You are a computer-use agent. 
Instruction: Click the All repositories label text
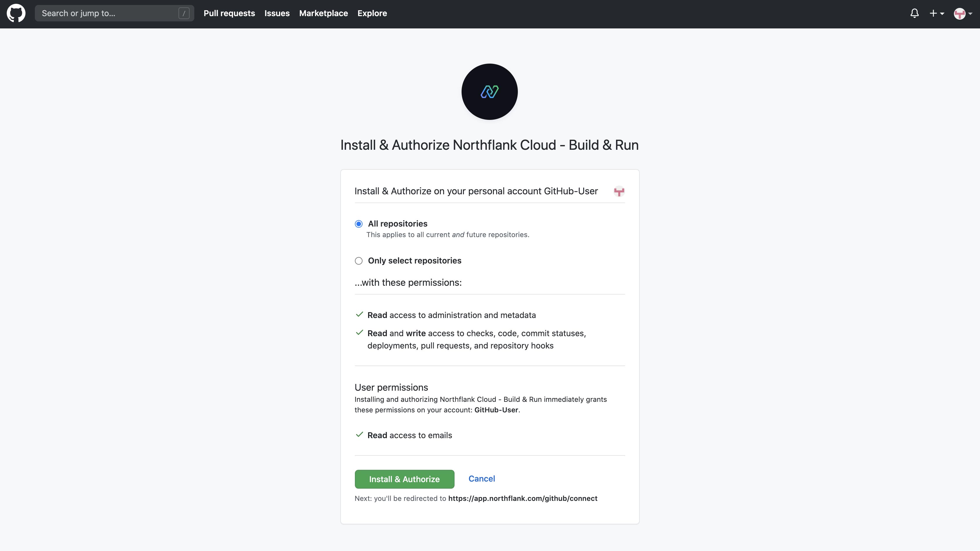(x=398, y=224)
